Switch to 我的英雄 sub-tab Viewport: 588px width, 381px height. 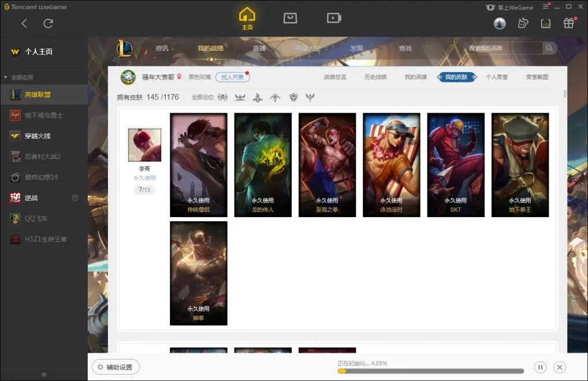[416, 77]
